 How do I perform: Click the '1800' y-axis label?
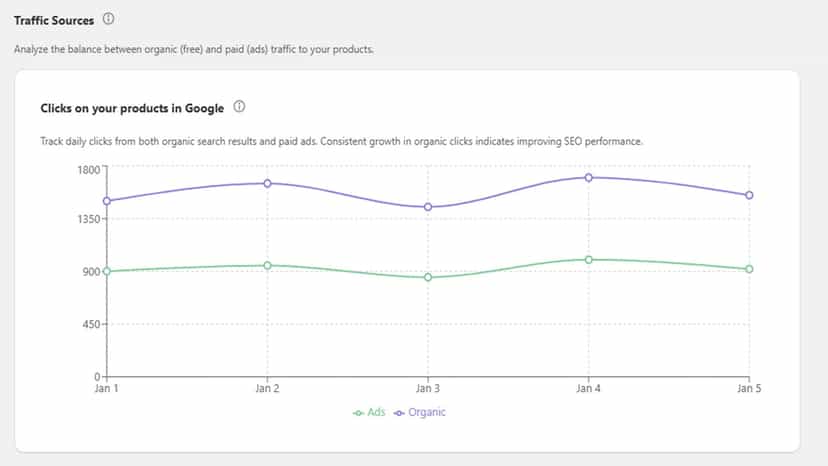[x=88, y=170]
